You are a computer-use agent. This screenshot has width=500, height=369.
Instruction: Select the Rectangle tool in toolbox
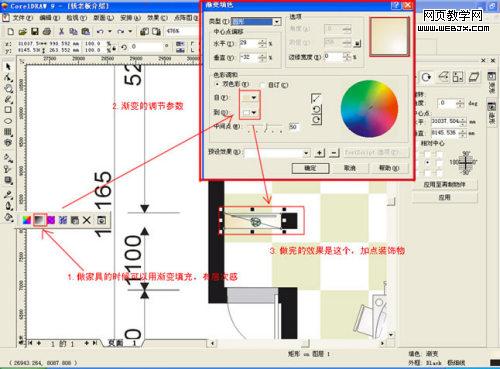[8, 110]
